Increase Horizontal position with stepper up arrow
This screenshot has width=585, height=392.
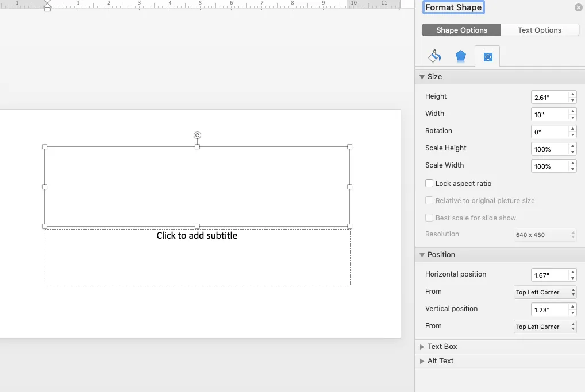tap(573, 272)
